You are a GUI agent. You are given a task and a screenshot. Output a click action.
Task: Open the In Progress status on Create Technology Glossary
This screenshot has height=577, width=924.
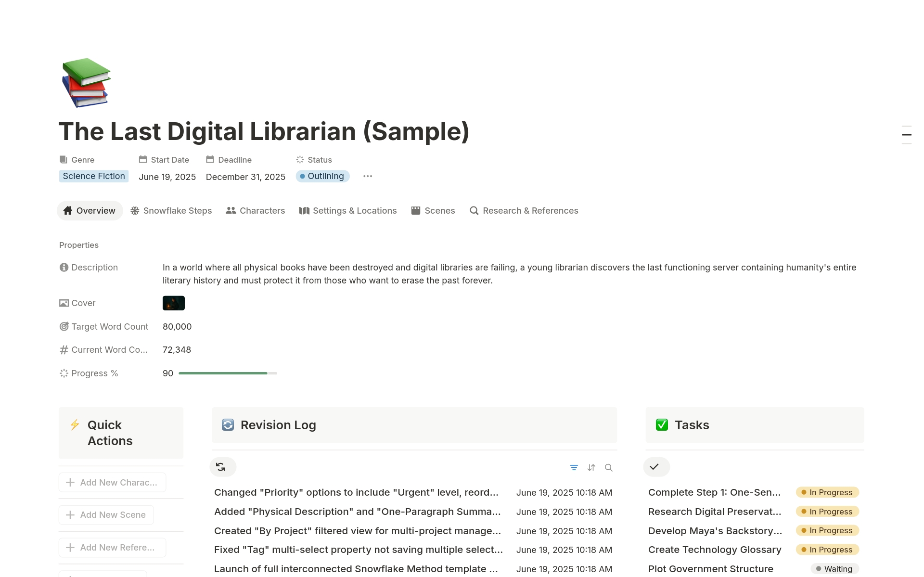(827, 550)
